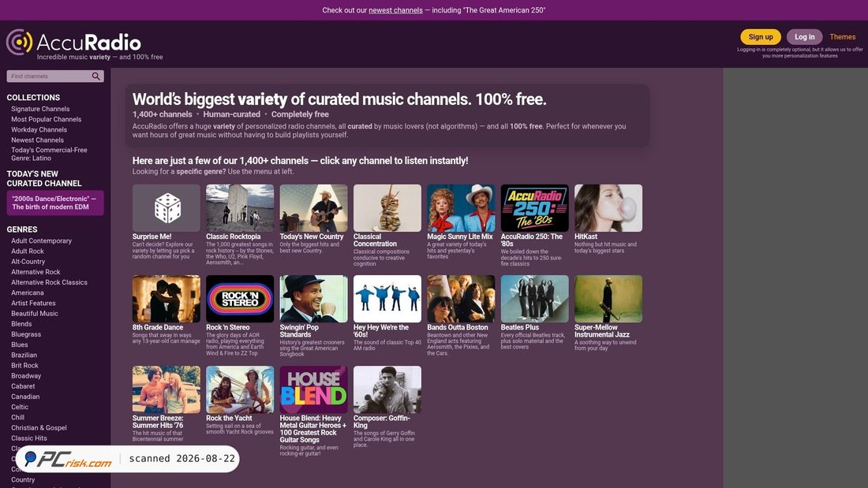Select the Celtic genre
This screenshot has height=488, width=868.
pos(20,407)
